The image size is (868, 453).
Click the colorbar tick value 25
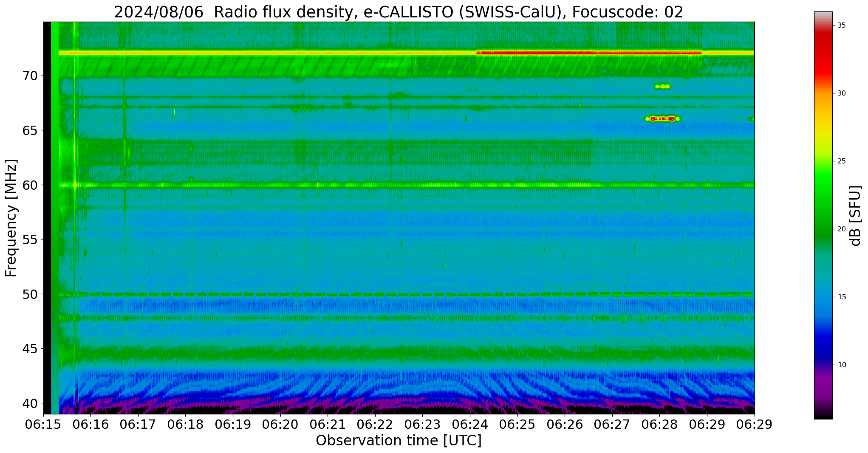[x=841, y=161]
